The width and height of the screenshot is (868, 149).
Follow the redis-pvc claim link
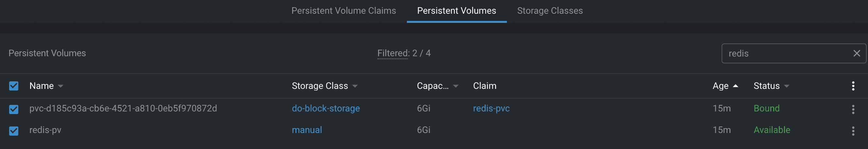point(491,108)
